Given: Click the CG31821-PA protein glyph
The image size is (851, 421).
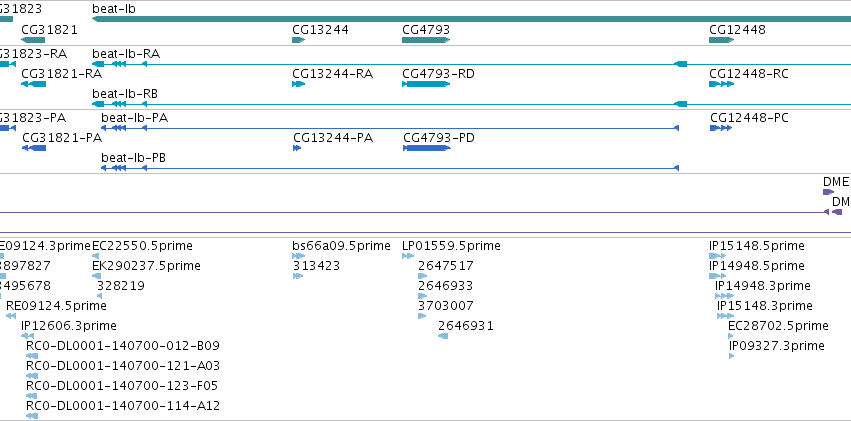Looking at the screenshot, I should click(x=34, y=148).
